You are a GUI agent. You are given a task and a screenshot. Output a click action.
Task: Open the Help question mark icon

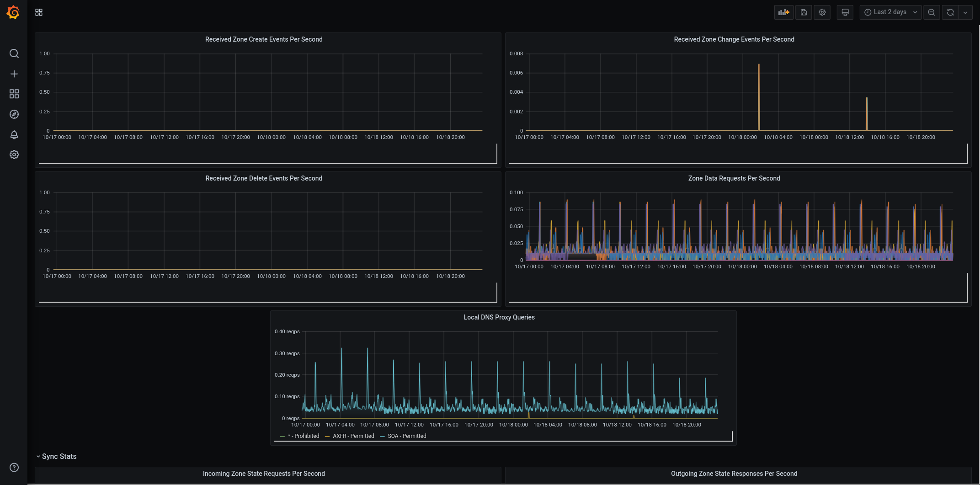click(x=14, y=467)
